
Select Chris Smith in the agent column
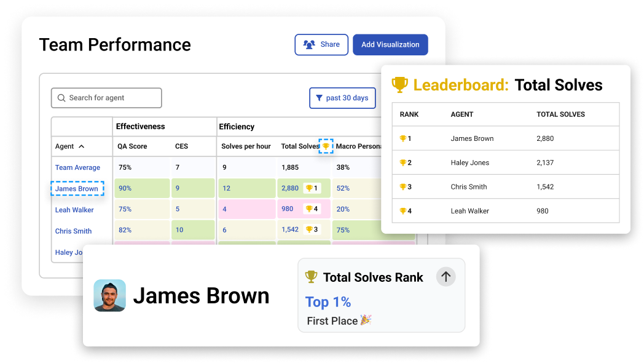[73, 231]
